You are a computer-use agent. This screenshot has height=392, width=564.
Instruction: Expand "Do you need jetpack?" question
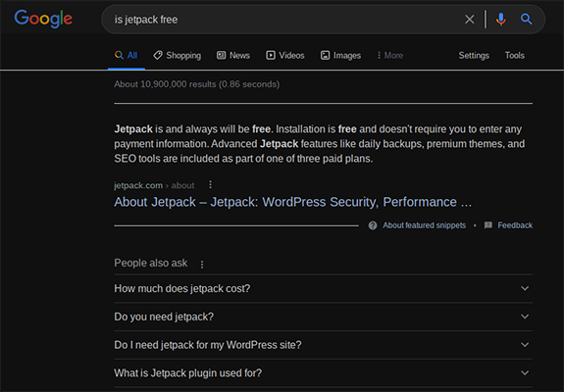pyautogui.click(x=323, y=317)
